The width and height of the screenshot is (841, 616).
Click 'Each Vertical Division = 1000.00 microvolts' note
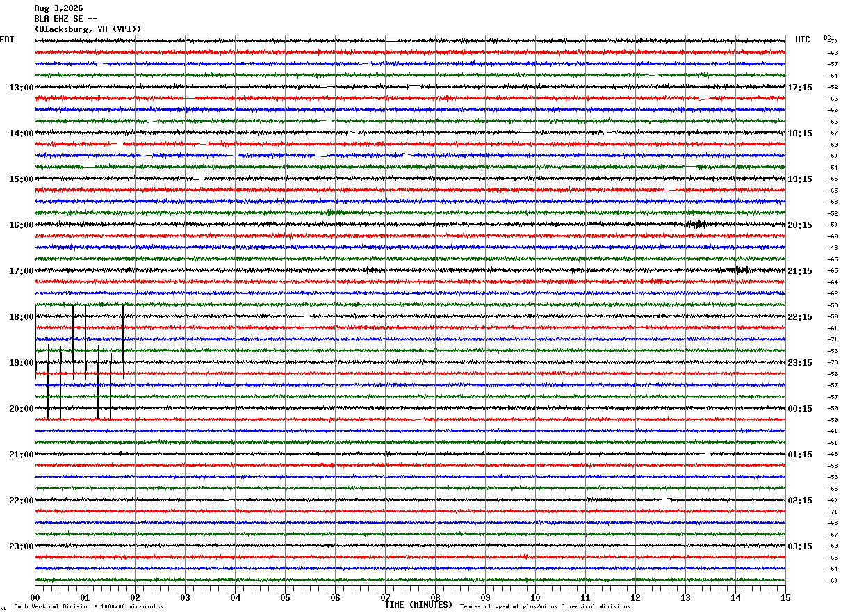point(88,606)
